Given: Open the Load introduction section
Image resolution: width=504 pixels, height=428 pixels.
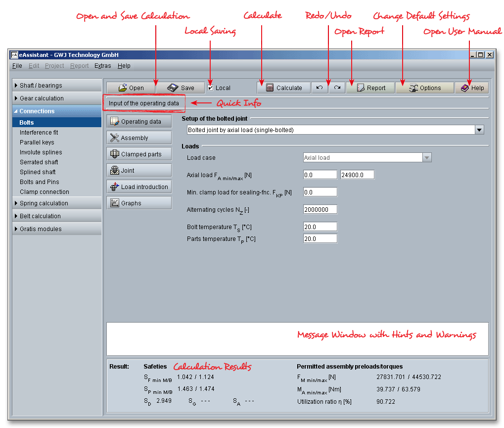Looking at the screenshot, I should pos(139,187).
